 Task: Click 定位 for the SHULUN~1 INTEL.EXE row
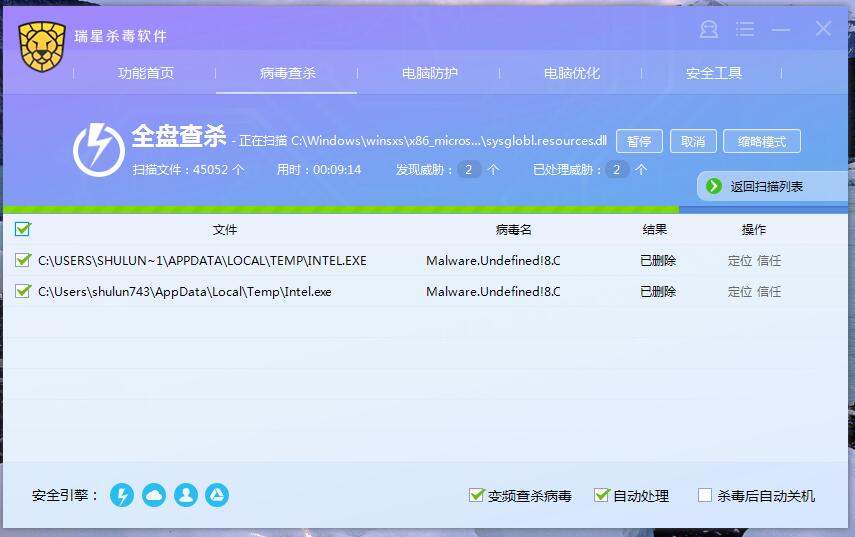point(740,261)
